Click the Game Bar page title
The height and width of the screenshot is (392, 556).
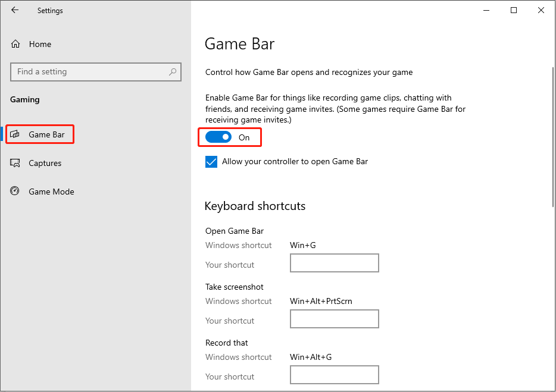point(240,44)
